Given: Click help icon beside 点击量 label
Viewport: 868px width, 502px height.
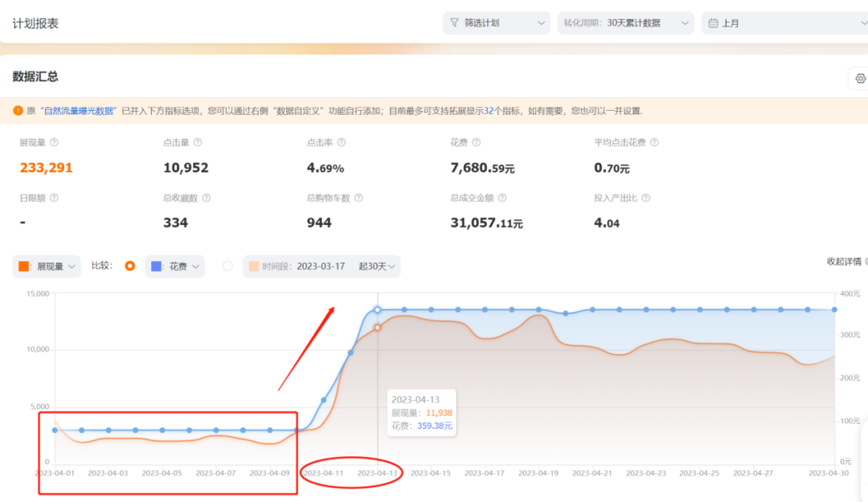Looking at the screenshot, I should pos(198,142).
